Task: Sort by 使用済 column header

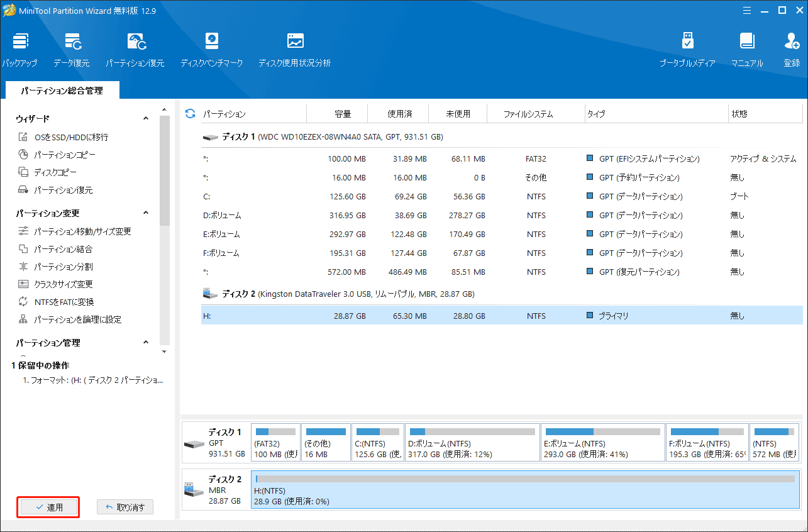Action: point(398,114)
